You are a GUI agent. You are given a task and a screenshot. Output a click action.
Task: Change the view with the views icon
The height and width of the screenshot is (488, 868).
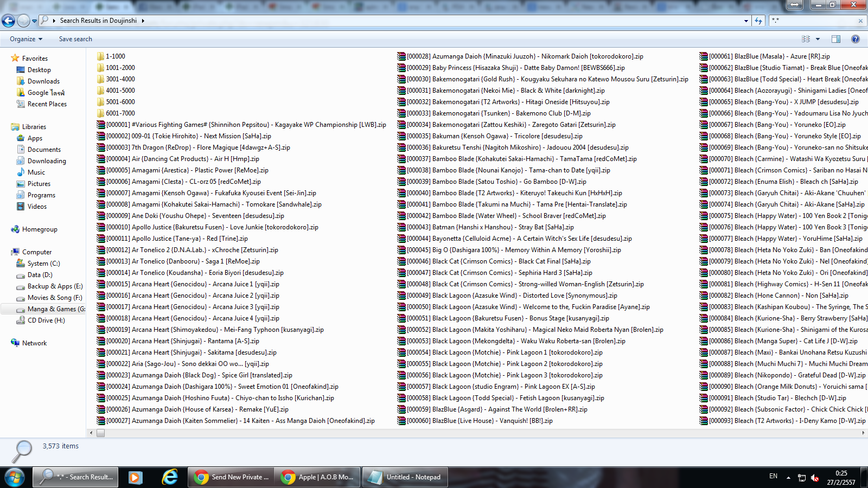coord(806,39)
